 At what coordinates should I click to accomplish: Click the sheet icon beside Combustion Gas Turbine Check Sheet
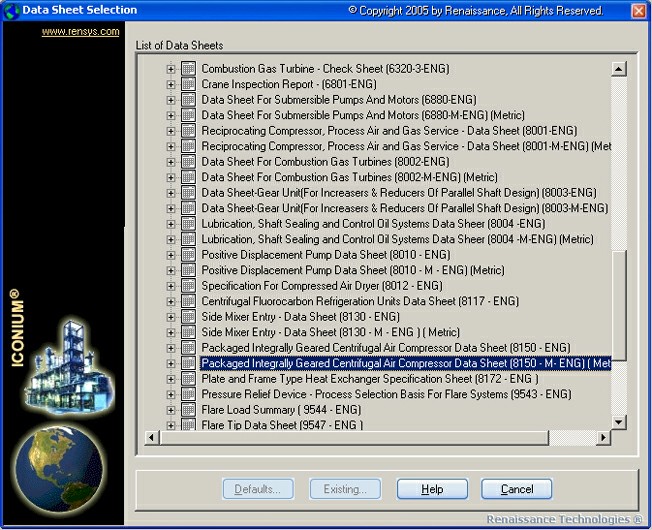[188, 69]
